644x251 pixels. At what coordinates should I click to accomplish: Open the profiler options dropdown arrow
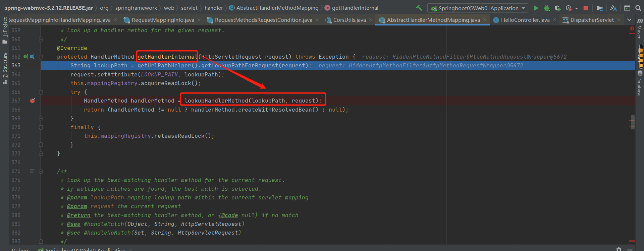(576, 8)
